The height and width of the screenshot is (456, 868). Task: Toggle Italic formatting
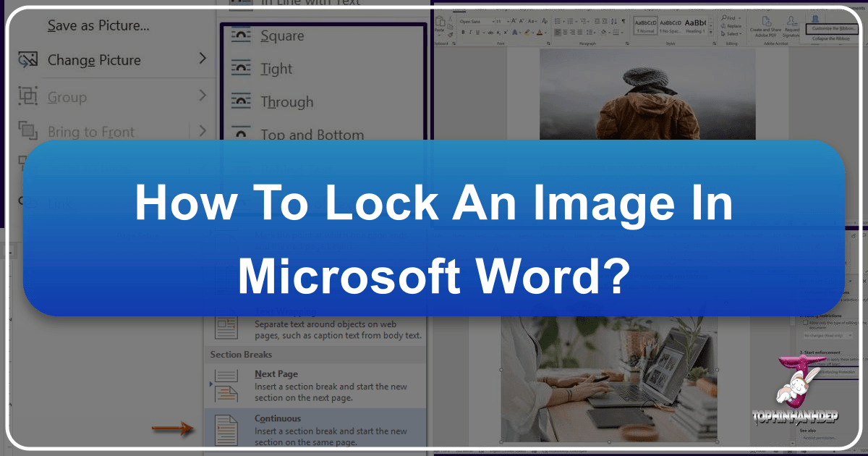coord(470,33)
